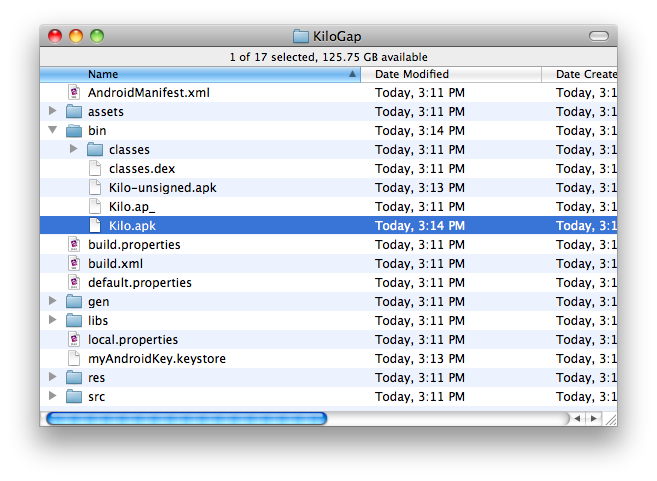Collapse the bin folder disclosure triangle
The height and width of the screenshot is (481, 657).
click(x=52, y=131)
